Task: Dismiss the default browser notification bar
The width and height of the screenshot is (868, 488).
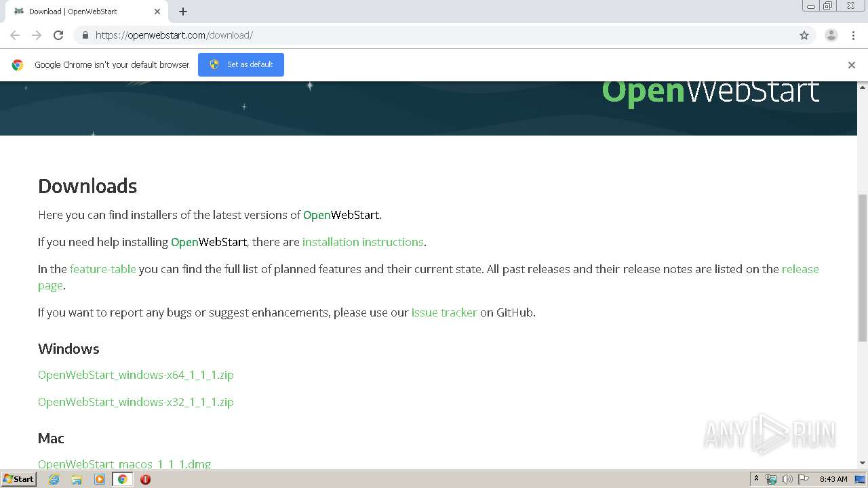Action: tap(852, 65)
